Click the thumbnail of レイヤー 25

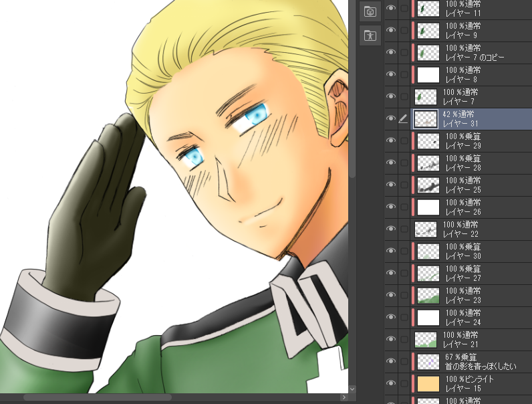pyautogui.click(x=428, y=185)
